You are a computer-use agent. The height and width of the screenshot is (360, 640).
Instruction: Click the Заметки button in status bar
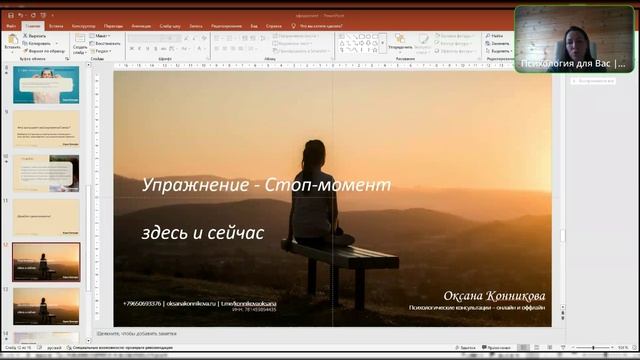click(x=465, y=348)
